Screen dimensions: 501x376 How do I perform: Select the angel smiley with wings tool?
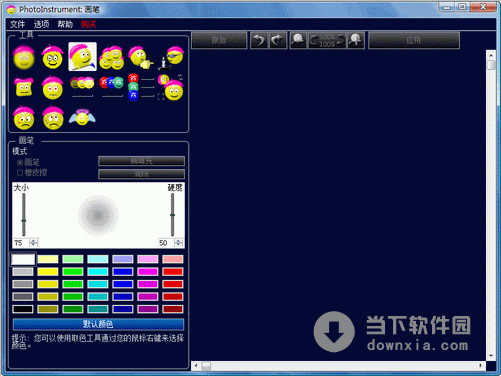point(82,117)
